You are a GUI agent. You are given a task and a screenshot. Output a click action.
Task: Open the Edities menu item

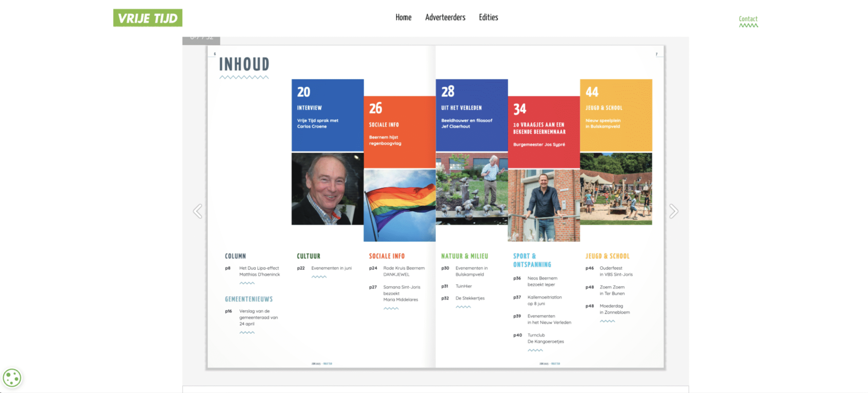pyautogui.click(x=488, y=17)
